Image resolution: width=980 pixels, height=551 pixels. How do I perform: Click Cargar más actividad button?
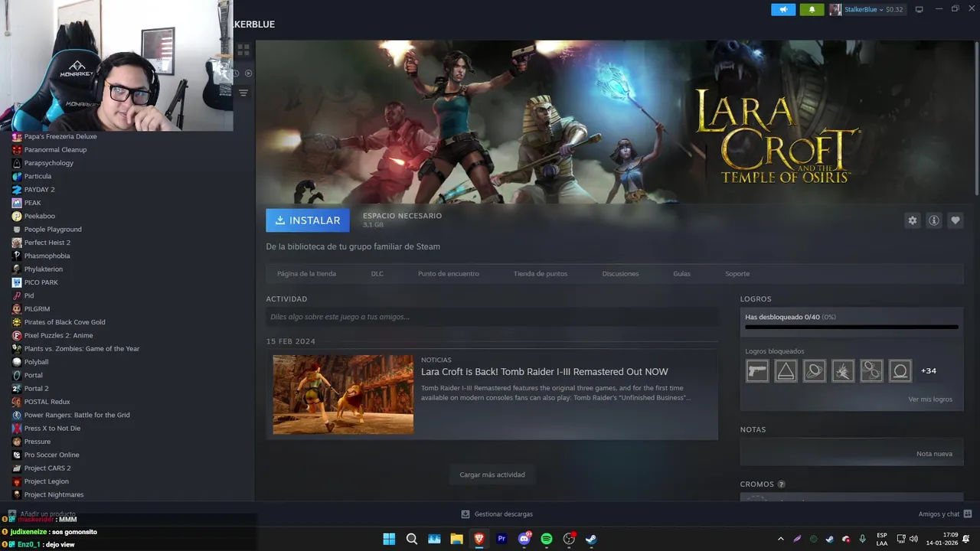coord(492,474)
